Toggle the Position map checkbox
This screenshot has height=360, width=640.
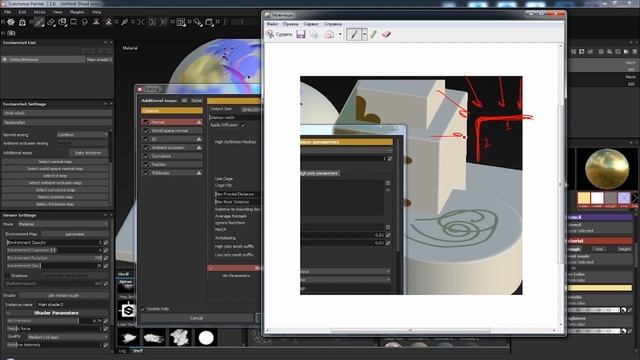click(x=146, y=164)
